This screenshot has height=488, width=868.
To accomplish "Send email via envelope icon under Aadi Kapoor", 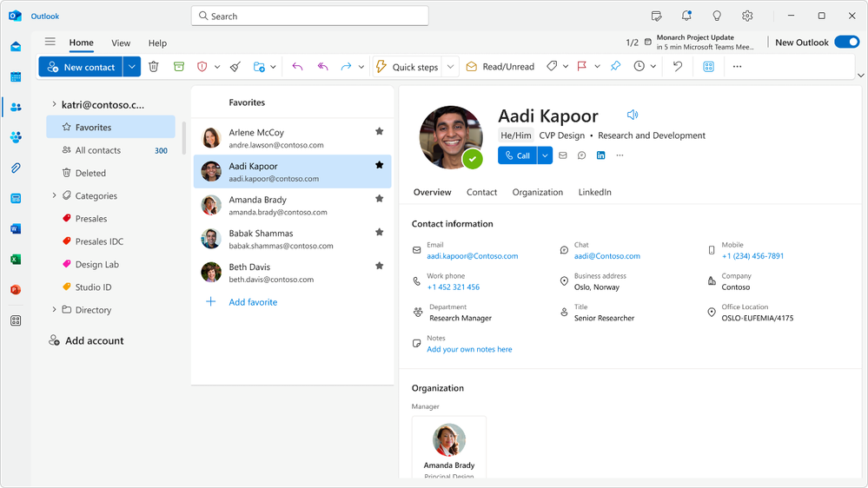I will 563,155.
